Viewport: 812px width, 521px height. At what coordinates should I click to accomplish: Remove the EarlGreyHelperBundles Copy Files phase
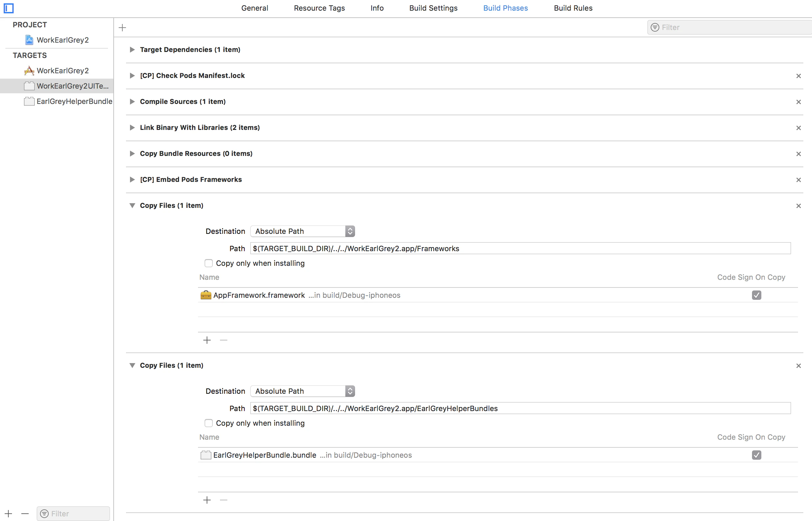(x=798, y=366)
